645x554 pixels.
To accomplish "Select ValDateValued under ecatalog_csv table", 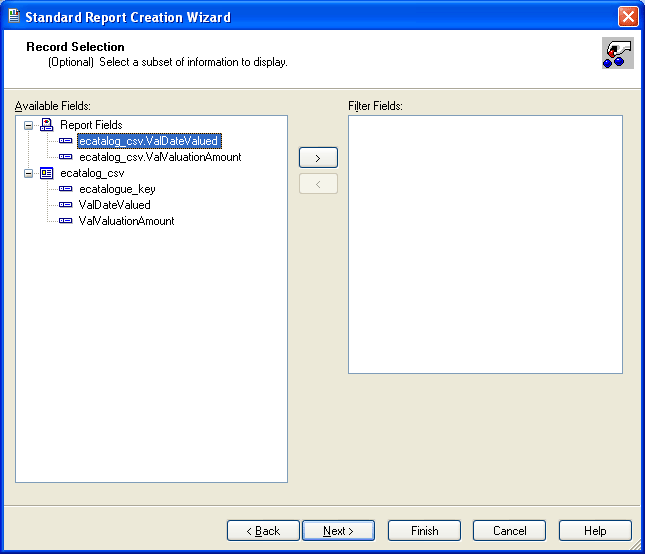I will pyautogui.click(x=114, y=205).
